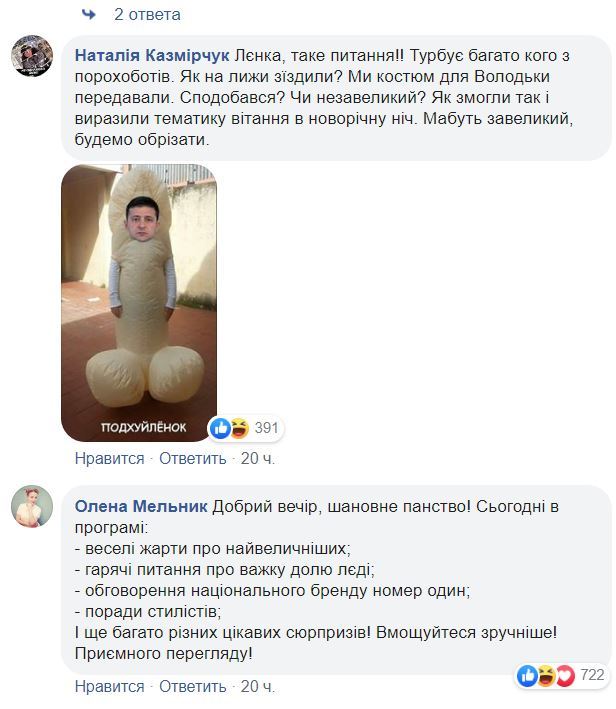Reply to Наталія's comment with Ответить
The width and height of the screenshot is (616, 709).
pyautogui.click(x=193, y=458)
